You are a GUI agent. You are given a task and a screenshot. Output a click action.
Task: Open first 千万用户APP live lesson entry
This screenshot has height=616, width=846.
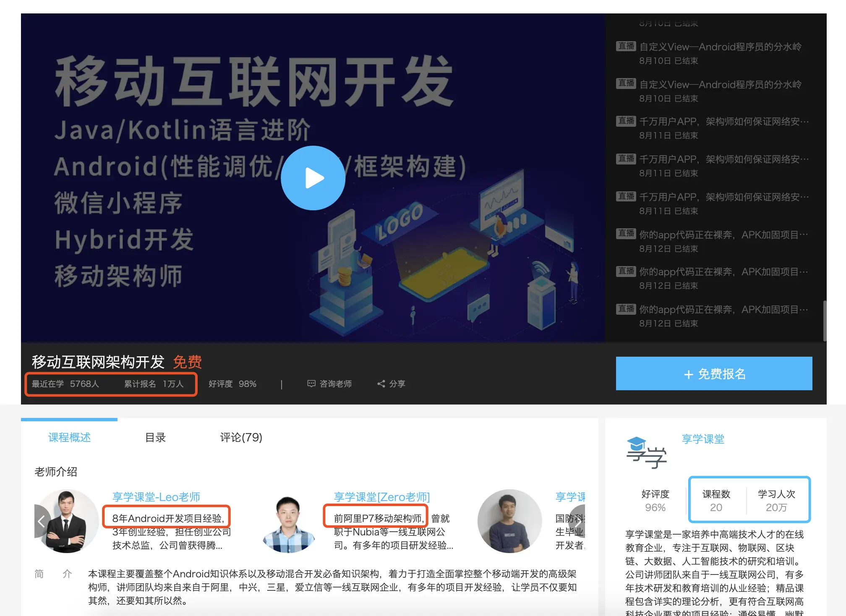click(723, 122)
